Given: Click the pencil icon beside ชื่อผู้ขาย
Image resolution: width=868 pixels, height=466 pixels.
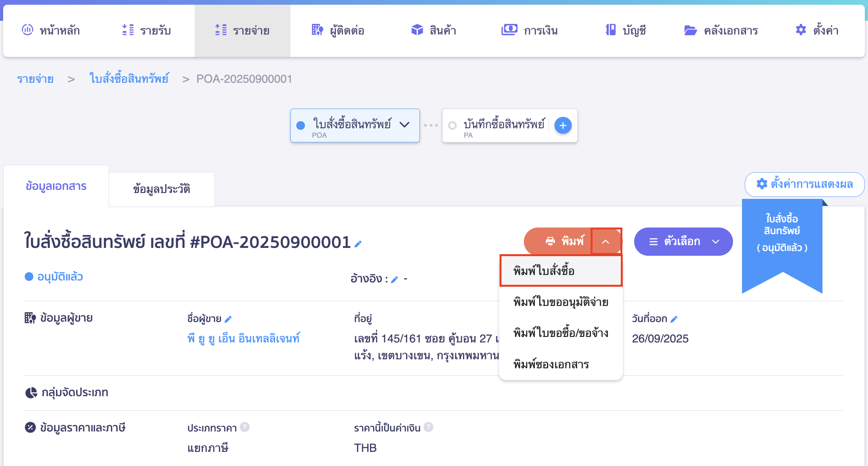Looking at the screenshot, I should pyautogui.click(x=228, y=319).
